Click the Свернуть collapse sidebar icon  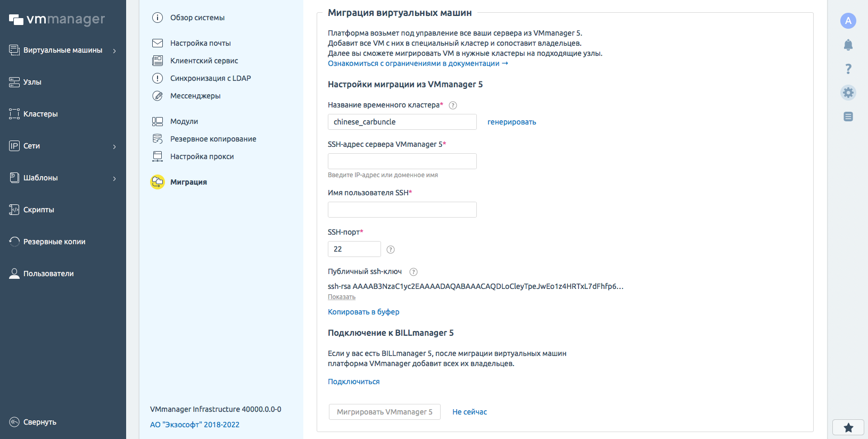click(14, 422)
